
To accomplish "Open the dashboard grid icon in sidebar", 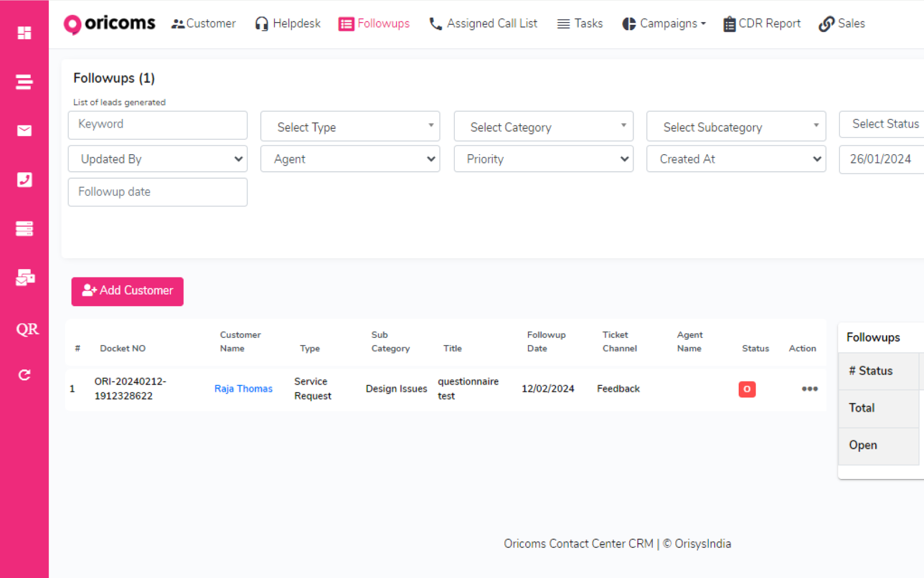I will pyautogui.click(x=24, y=33).
